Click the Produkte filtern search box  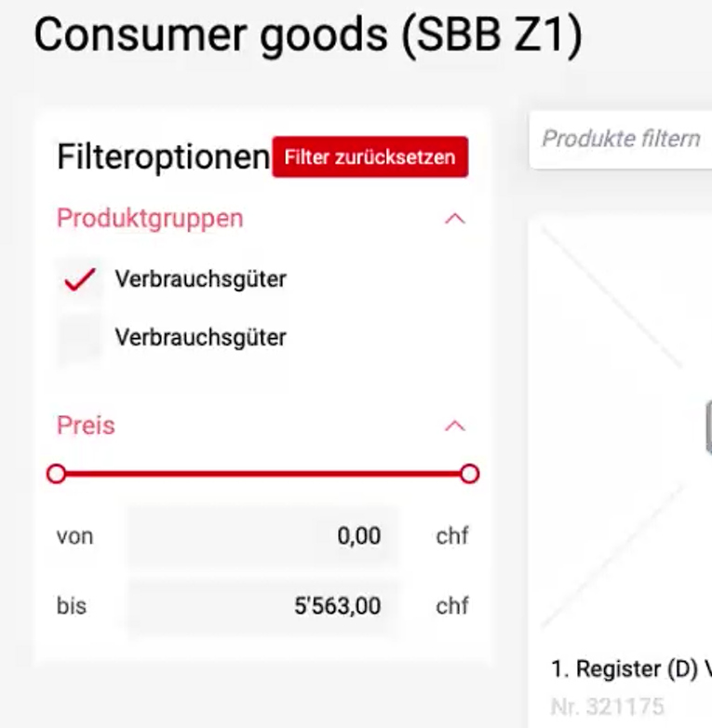pos(621,140)
